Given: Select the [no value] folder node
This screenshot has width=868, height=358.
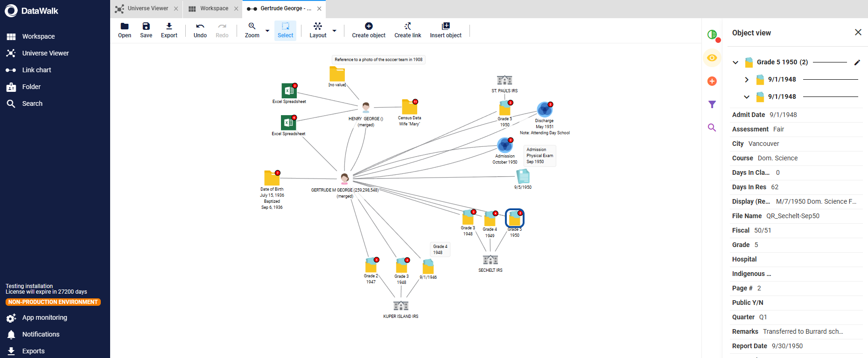Looking at the screenshot, I should point(337,74).
